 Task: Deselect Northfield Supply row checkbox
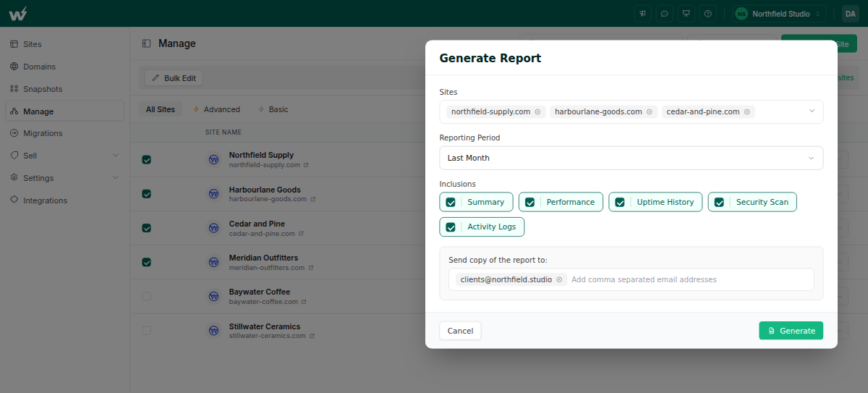coord(147,159)
